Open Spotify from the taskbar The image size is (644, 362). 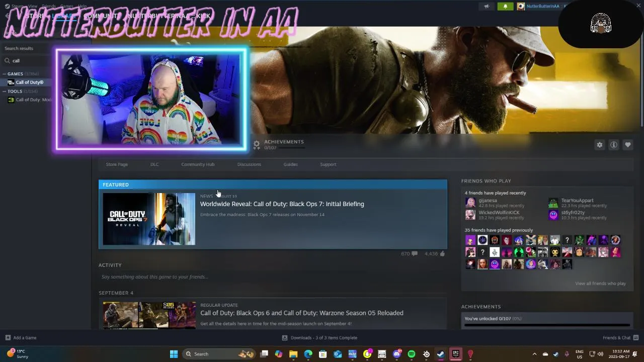pos(412,354)
